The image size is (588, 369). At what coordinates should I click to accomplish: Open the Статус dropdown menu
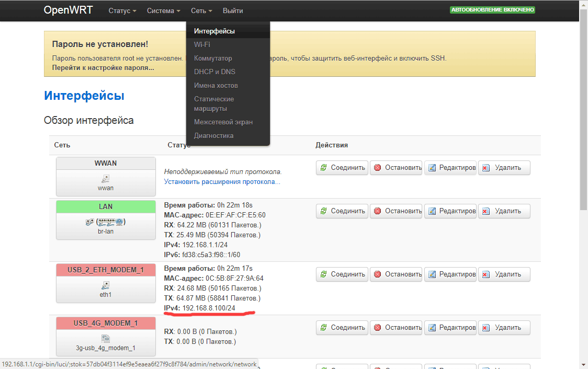(122, 11)
